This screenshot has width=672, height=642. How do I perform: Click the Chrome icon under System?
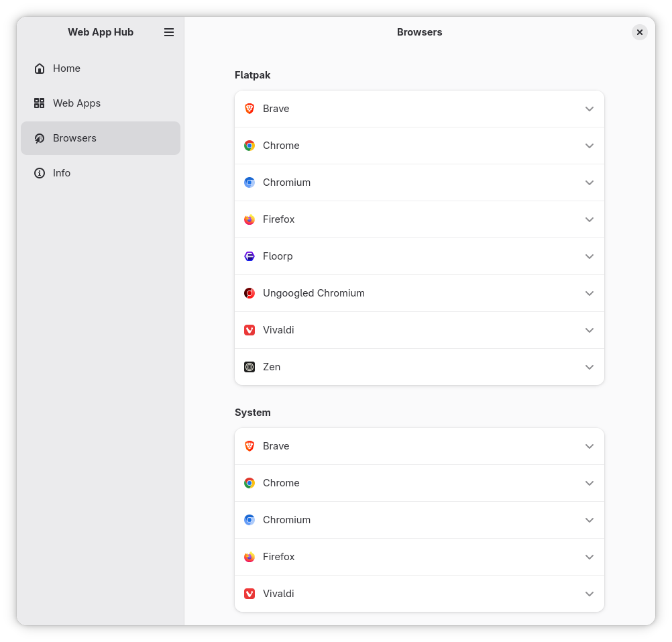point(249,483)
